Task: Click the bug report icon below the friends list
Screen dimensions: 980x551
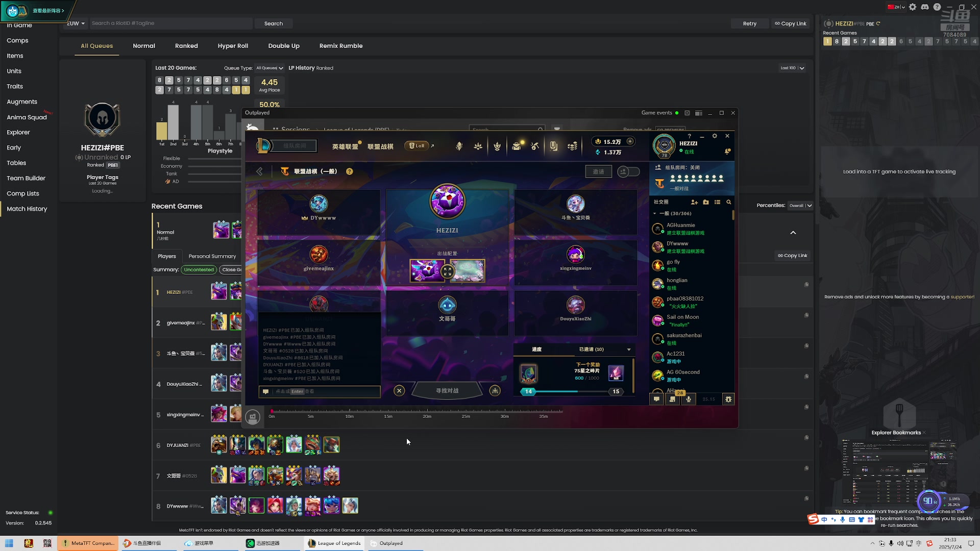Action: pyautogui.click(x=728, y=399)
